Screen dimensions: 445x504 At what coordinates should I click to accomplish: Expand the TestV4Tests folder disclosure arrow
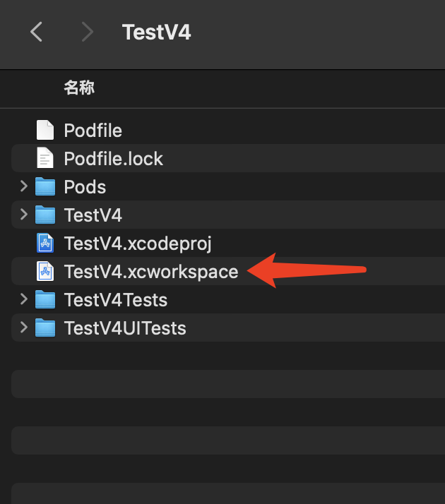pos(23,300)
